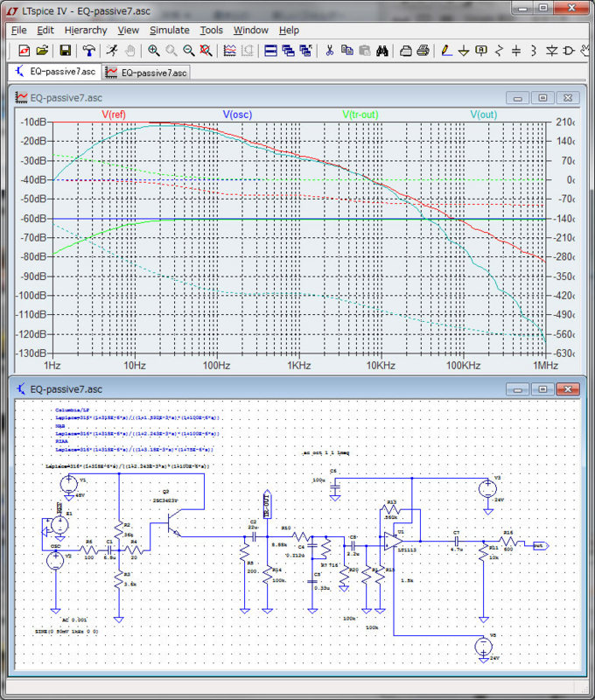Image resolution: width=595 pixels, height=700 pixels.
Task: Switch to the waveform EQ-passive7.asc tab
Action: (x=146, y=73)
